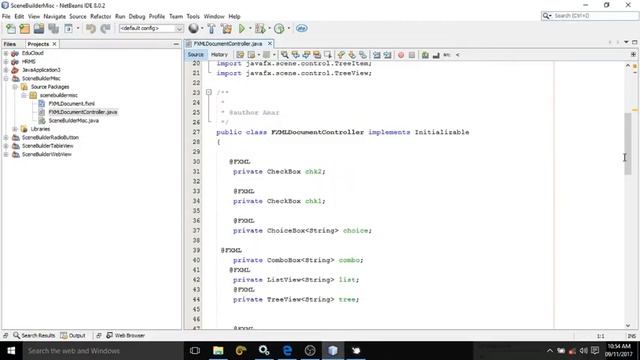Click Find Next Occurrence icon
The width and height of the screenshot is (640, 360).
[x=306, y=55]
